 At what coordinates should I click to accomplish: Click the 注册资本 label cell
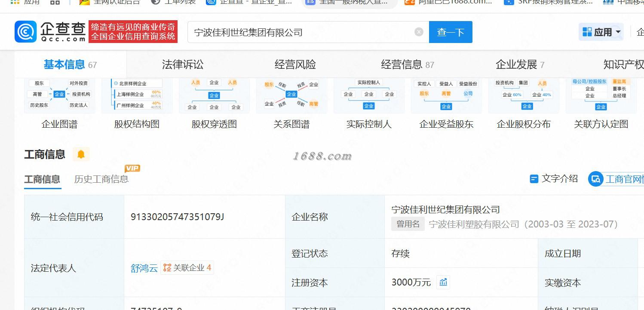335,282
